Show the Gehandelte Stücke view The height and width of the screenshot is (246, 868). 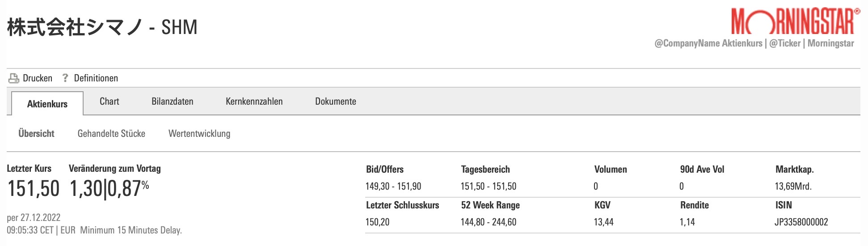coord(111,134)
